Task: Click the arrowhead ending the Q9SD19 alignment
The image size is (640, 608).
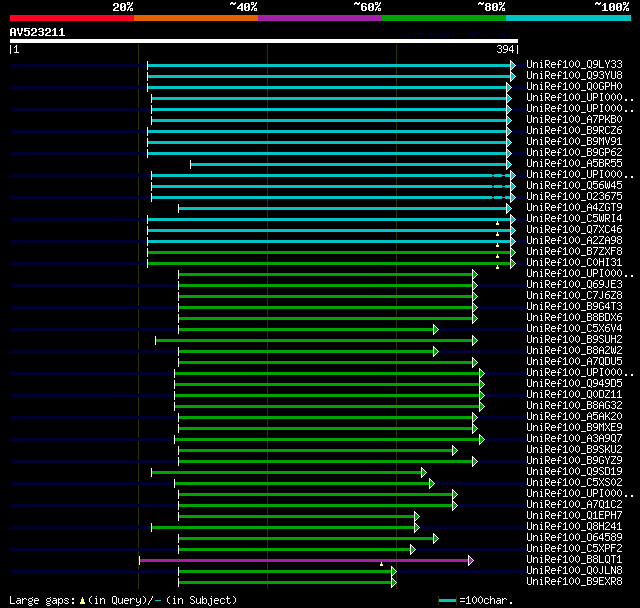Action: pos(424,473)
